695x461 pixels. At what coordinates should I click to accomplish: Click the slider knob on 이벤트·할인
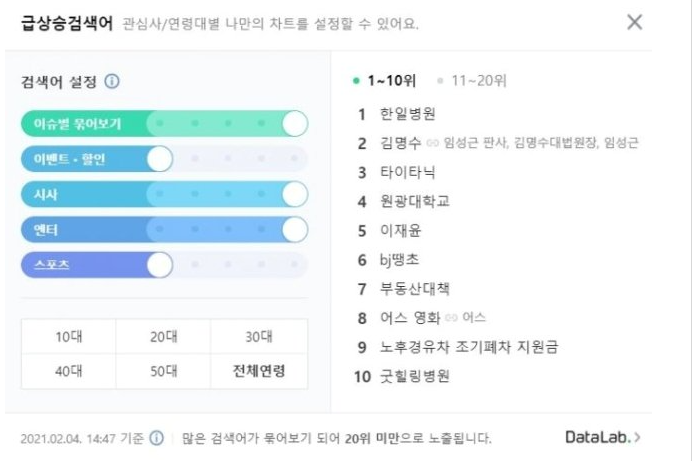(160, 159)
